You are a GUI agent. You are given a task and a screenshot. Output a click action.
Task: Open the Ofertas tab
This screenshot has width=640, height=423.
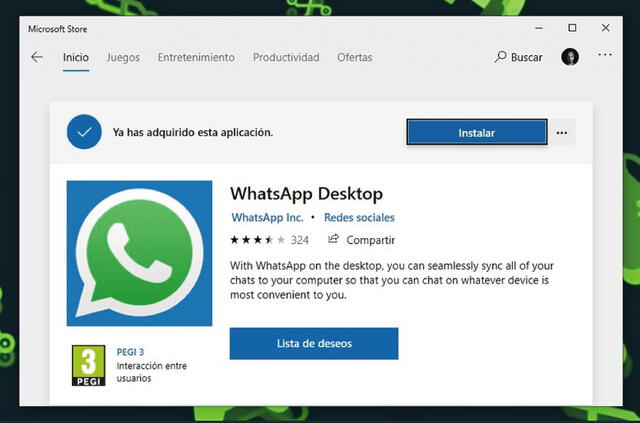[354, 58]
